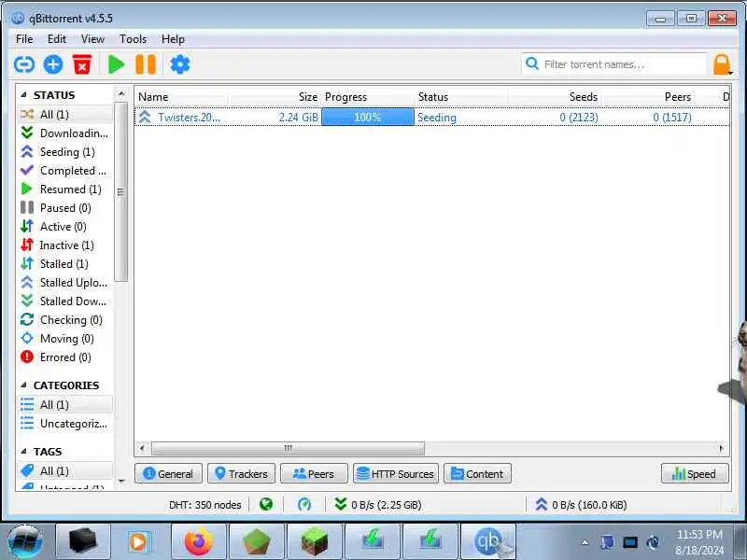Open the Tools menu
Viewport: 747px width, 560px height.
pyautogui.click(x=133, y=39)
